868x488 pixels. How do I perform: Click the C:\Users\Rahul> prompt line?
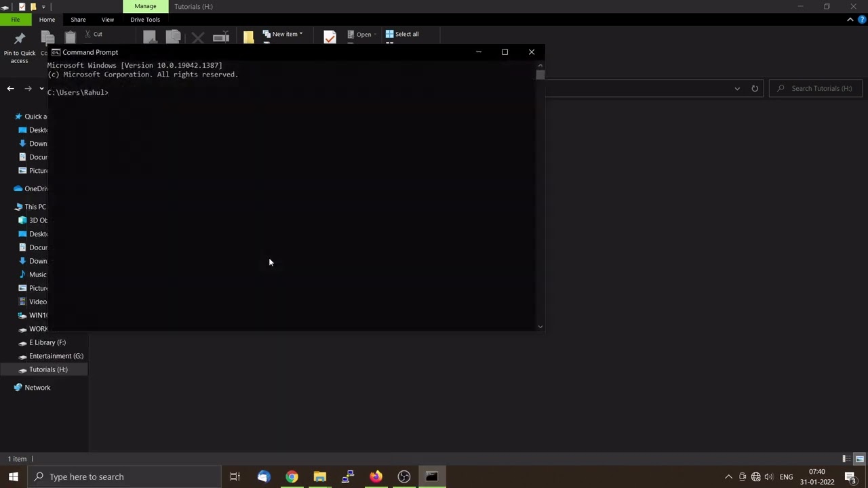(78, 92)
